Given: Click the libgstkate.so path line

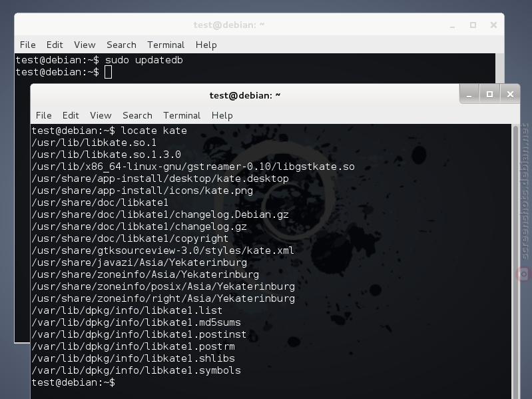Looking at the screenshot, I should pos(193,167).
